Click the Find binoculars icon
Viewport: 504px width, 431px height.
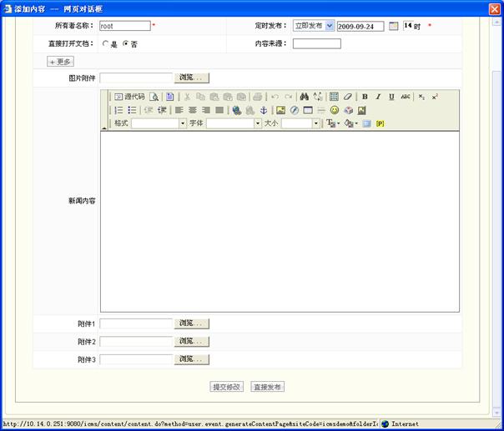[x=304, y=97]
